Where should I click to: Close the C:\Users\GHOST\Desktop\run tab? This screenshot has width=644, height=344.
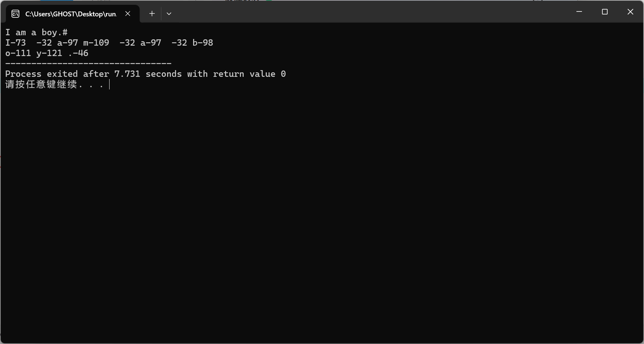click(128, 14)
